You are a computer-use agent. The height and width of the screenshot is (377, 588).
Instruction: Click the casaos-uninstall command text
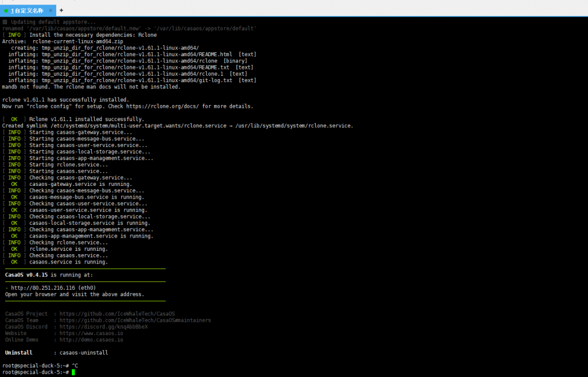coord(84,352)
